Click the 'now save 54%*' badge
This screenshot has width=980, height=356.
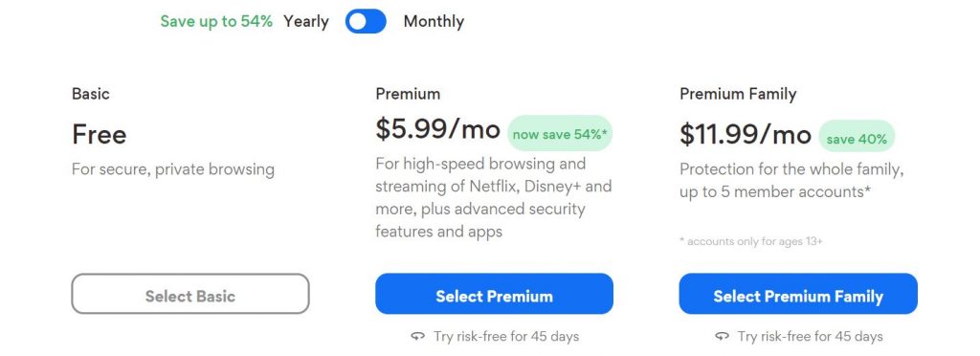(560, 134)
